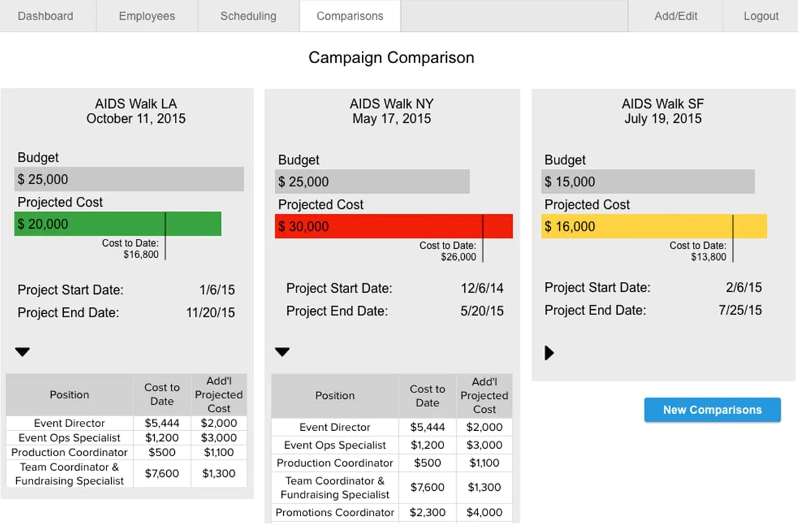798x532 pixels.
Task: Click Event Director row in LA table
Action: pos(126,423)
